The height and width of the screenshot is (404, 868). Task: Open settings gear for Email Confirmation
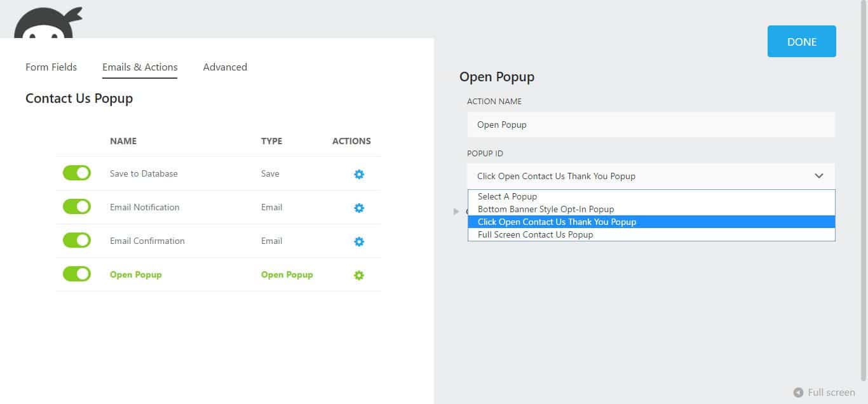[x=358, y=241]
